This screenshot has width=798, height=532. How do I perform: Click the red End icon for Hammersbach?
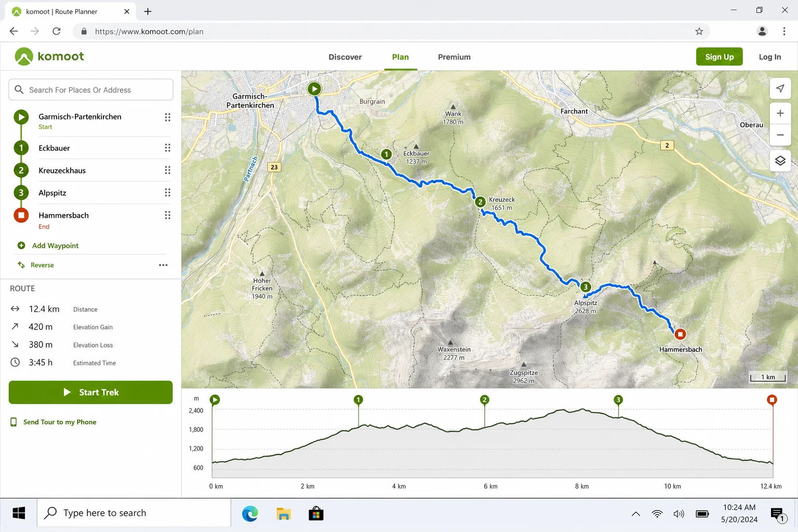(x=21, y=215)
